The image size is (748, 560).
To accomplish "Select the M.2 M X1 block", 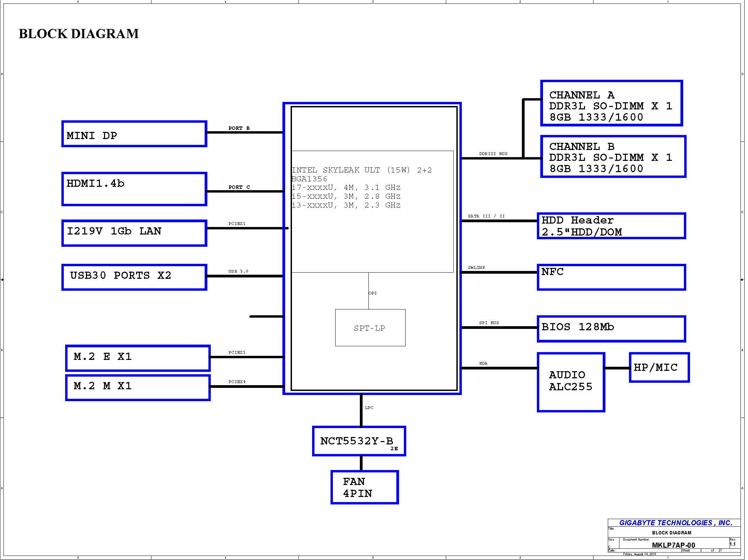I will pos(137,387).
